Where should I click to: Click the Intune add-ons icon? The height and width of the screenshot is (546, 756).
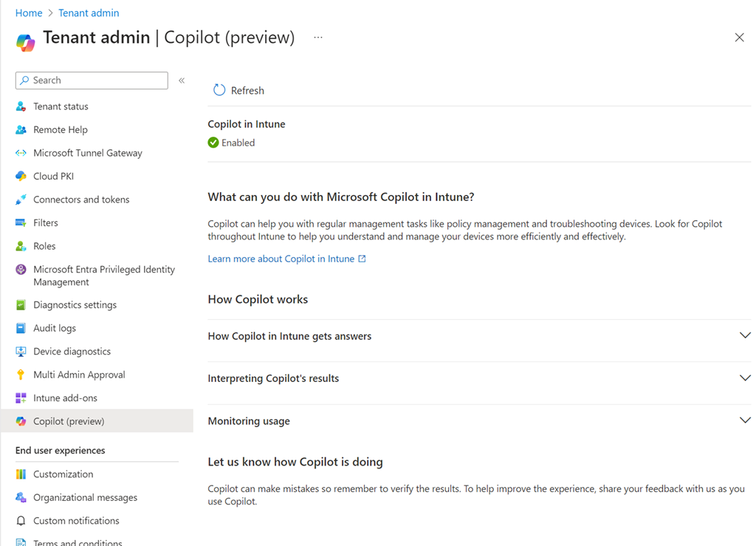tap(21, 398)
